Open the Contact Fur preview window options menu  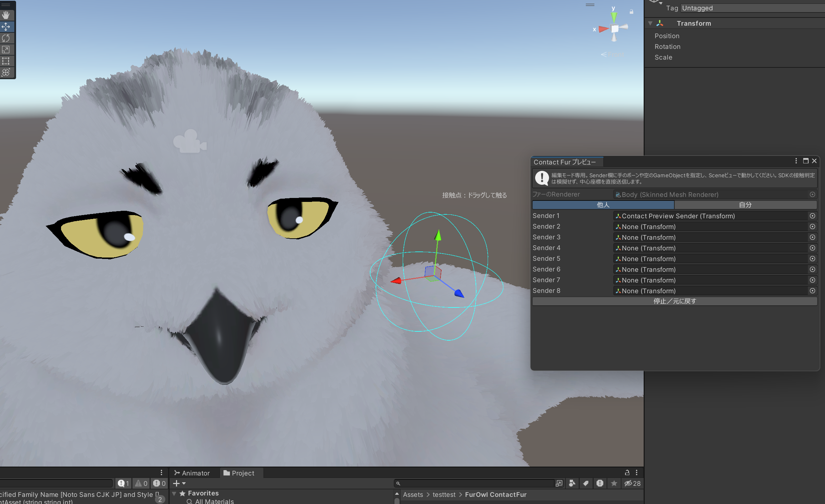click(x=796, y=161)
